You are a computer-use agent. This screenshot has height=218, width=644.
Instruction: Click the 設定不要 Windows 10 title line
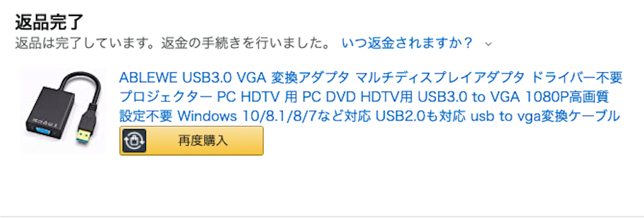coord(370,116)
